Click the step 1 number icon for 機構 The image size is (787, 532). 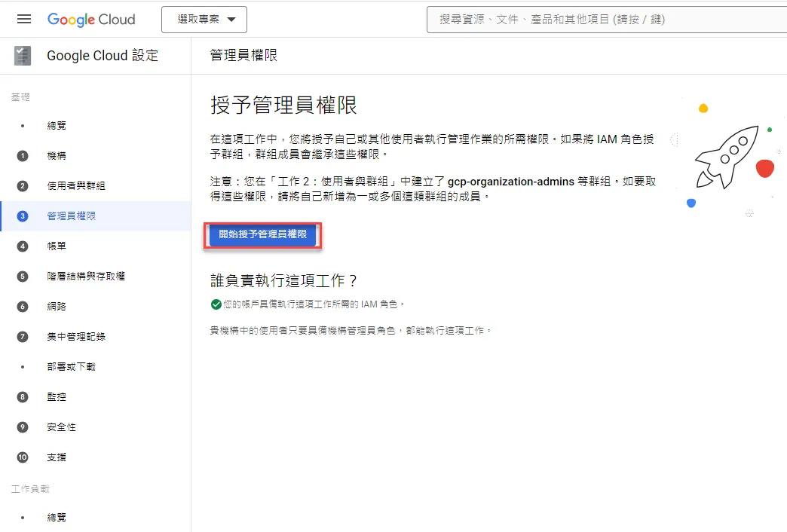(x=23, y=155)
